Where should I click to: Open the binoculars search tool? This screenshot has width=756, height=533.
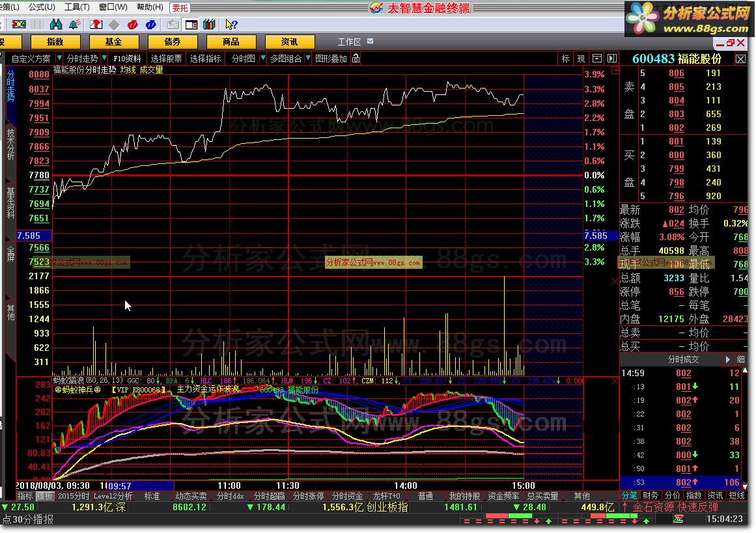pyautogui.click(x=56, y=24)
